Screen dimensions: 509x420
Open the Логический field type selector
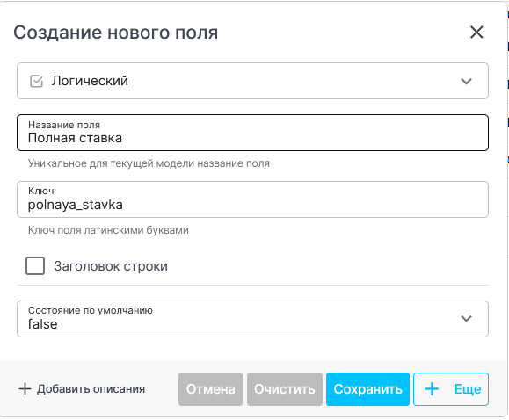coord(252,81)
